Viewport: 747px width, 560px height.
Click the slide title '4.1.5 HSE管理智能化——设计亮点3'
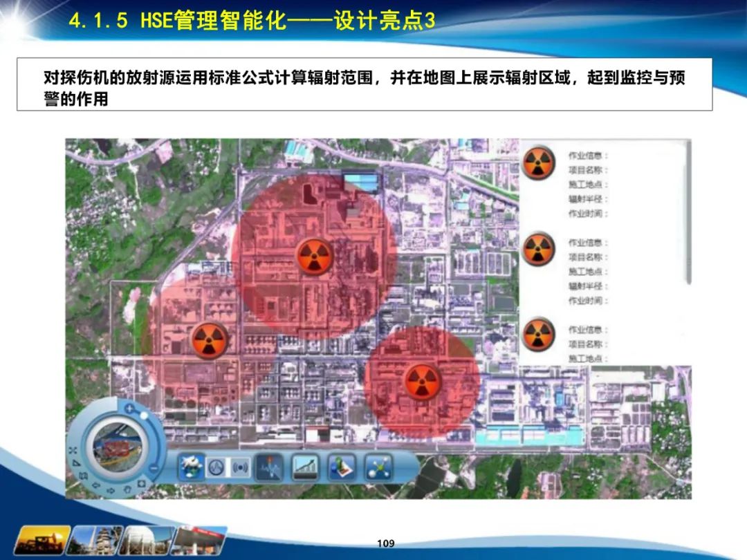point(252,21)
